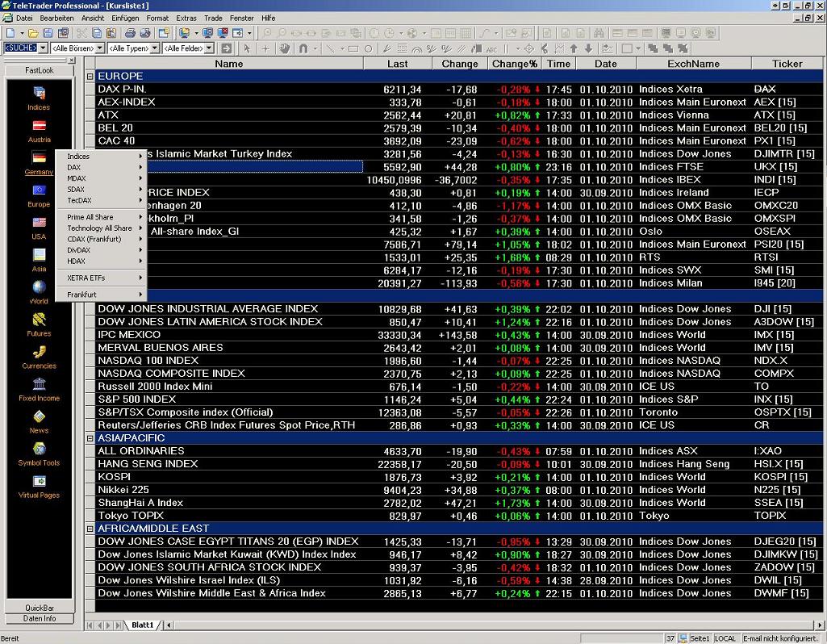
Task: Click the Open folder toolbar icon
Action: pyautogui.click(x=33, y=33)
